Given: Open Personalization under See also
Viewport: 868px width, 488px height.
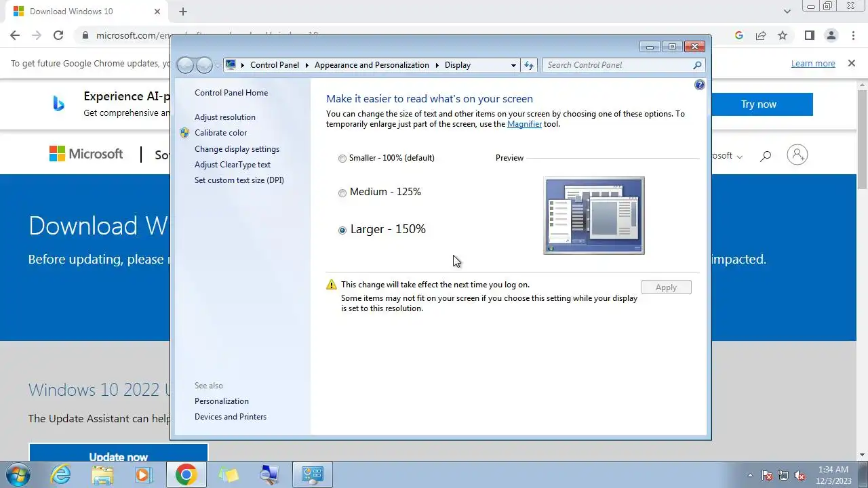Looking at the screenshot, I should click(x=222, y=401).
